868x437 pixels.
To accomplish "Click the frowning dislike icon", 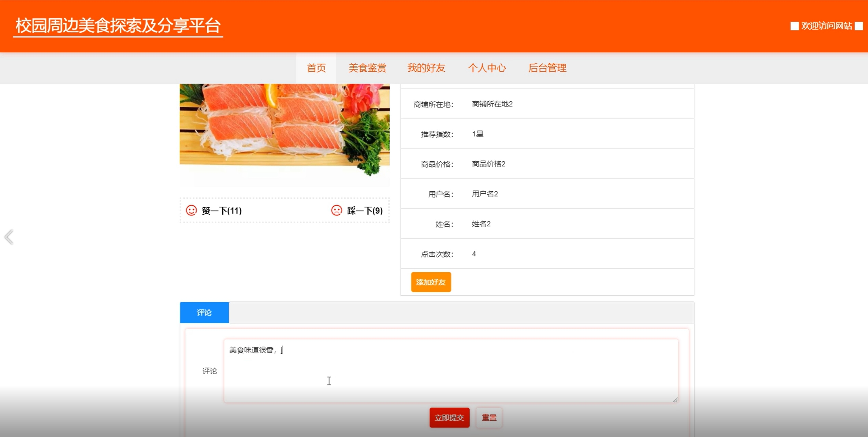I will [x=336, y=211].
